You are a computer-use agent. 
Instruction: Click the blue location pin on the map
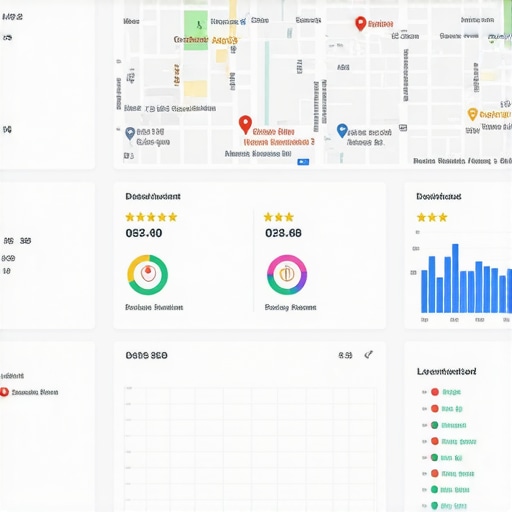tap(342, 131)
